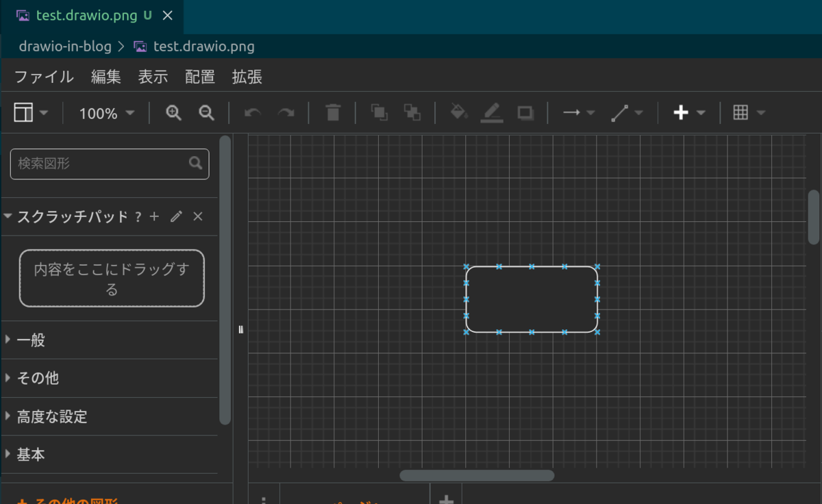The image size is (822, 504).
Task: Bring the shape to front via toolbar icon
Action: click(x=378, y=112)
